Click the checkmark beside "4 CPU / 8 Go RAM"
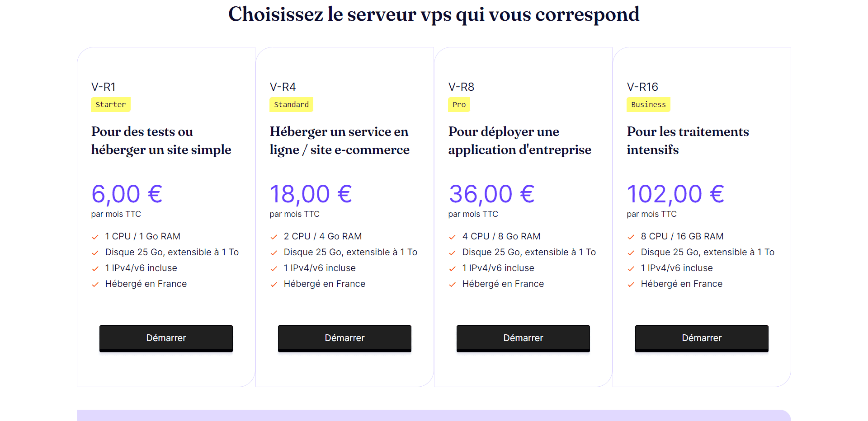 click(452, 237)
